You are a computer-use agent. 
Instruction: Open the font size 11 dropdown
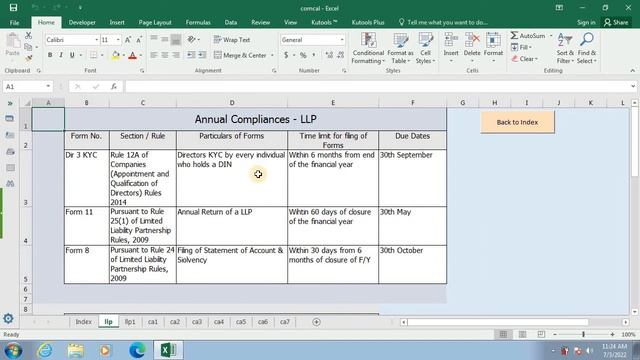click(x=118, y=40)
